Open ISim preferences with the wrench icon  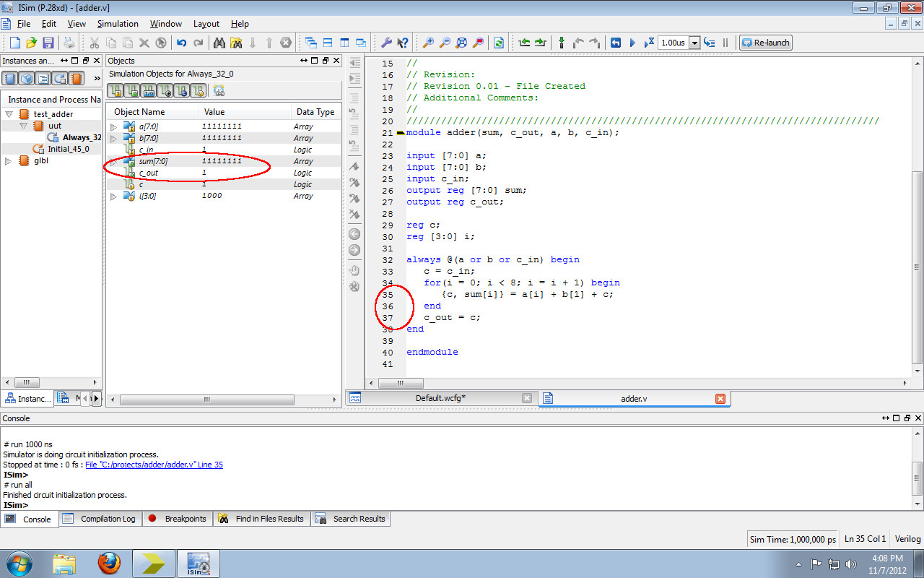385,43
